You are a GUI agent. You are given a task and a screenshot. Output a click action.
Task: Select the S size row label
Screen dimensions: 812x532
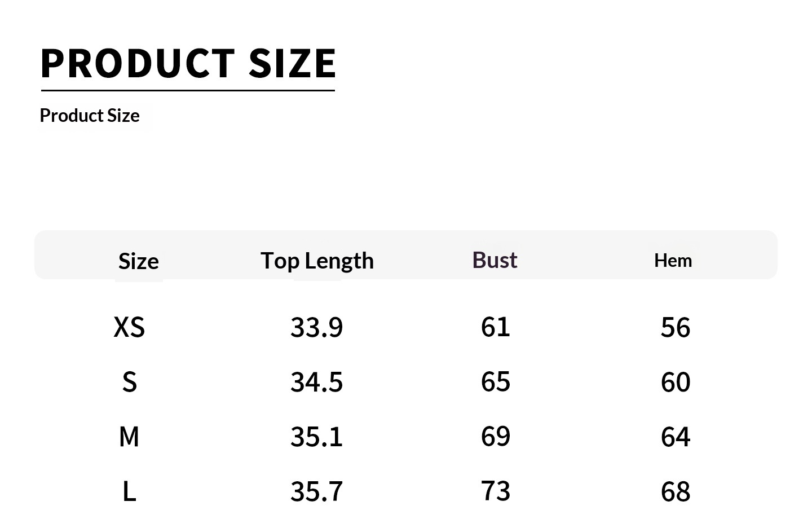[129, 382]
